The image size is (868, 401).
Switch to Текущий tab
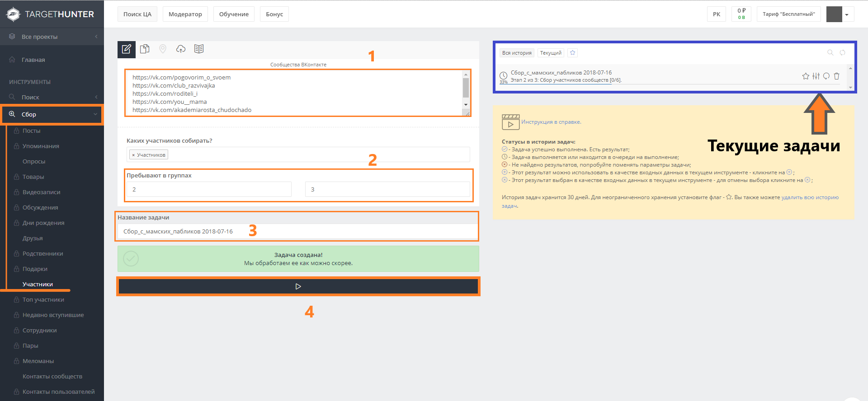point(551,53)
